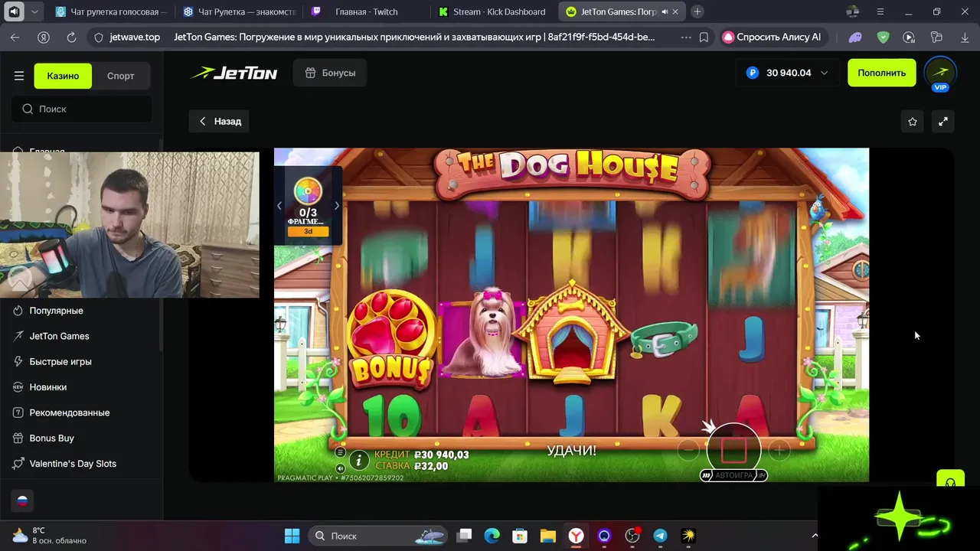Screen dimensions: 980x551
Task: Open the hamburger sidebar menu
Action: point(19,76)
